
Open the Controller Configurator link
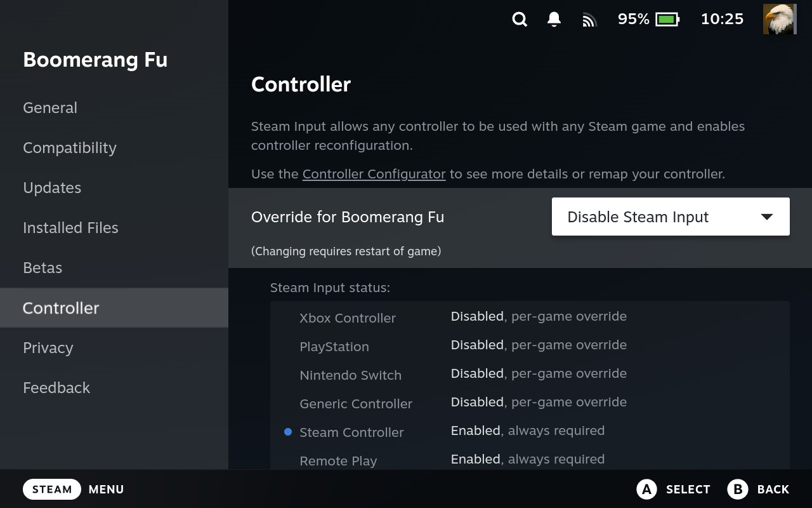point(374,174)
